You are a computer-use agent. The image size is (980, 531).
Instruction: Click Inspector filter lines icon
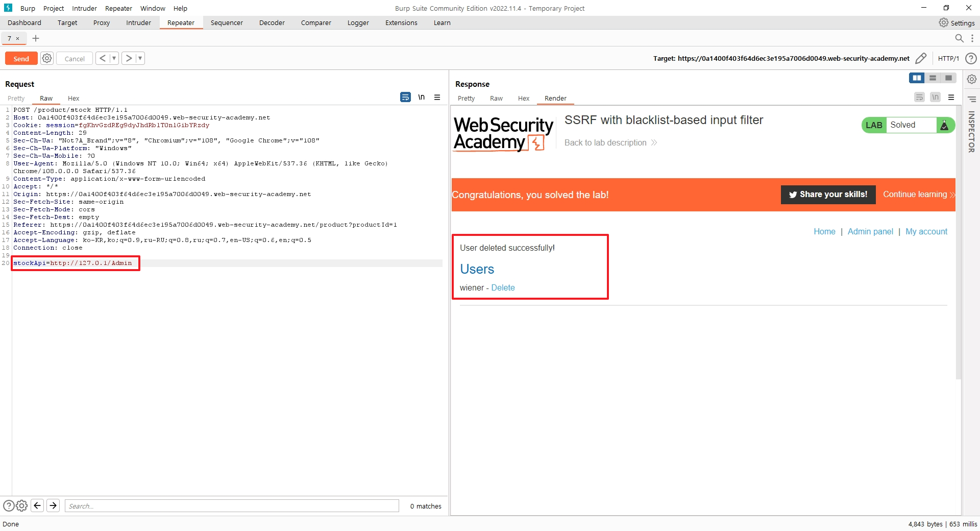(972, 99)
